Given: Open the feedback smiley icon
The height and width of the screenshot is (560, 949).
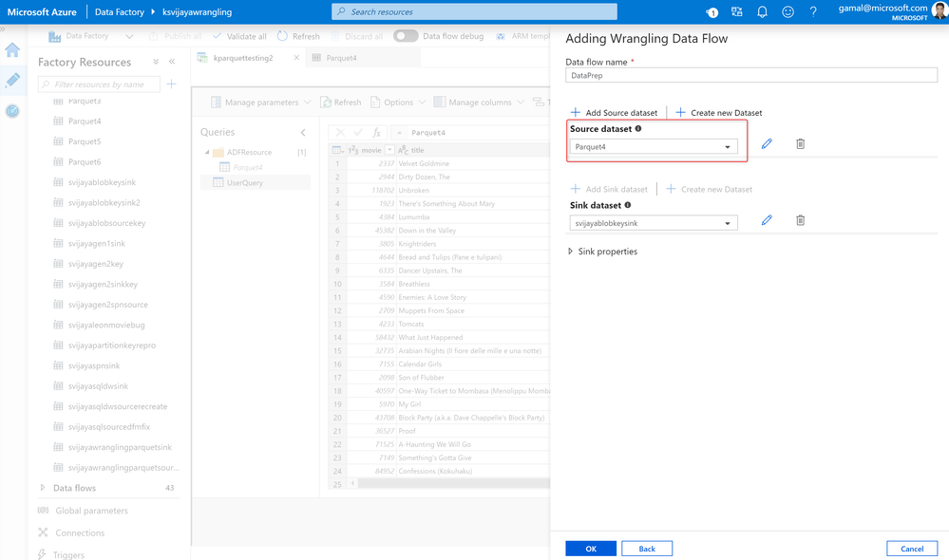Looking at the screenshot, I should tap(788, 11).
